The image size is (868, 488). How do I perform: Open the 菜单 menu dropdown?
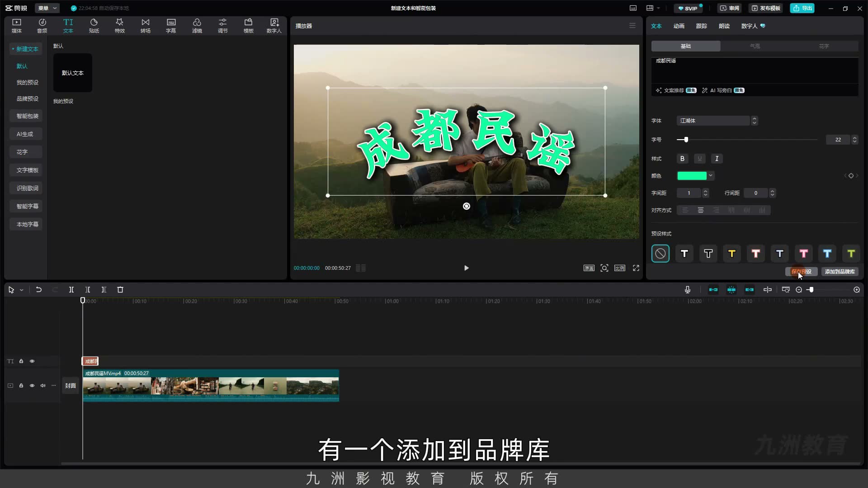coord(47,8)
